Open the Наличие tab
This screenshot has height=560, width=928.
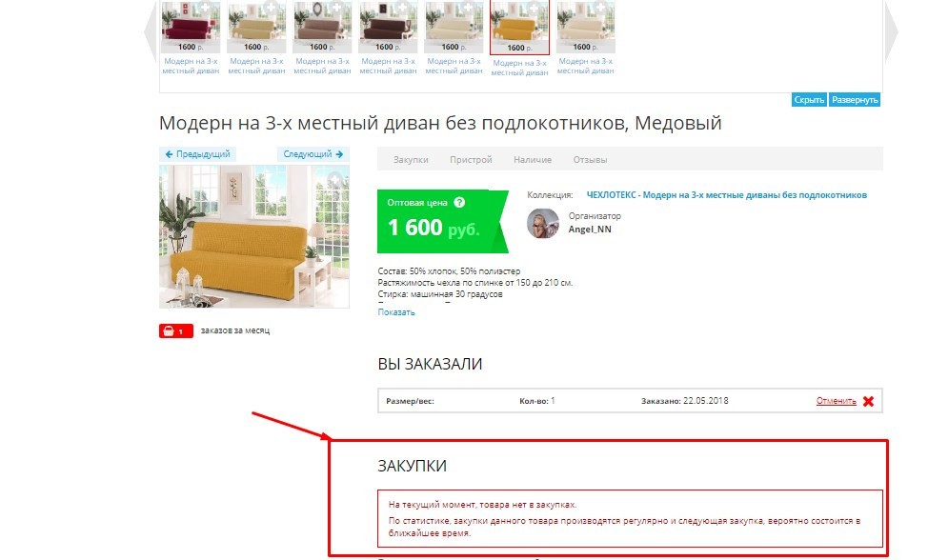pyautogui.click(x=533, y=160)
